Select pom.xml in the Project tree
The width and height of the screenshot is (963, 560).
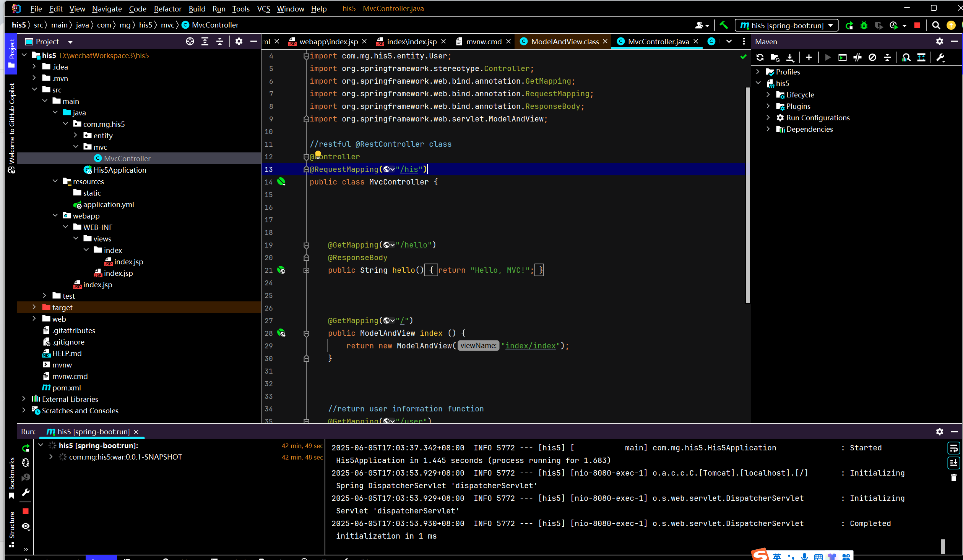[x=67, y=387]
